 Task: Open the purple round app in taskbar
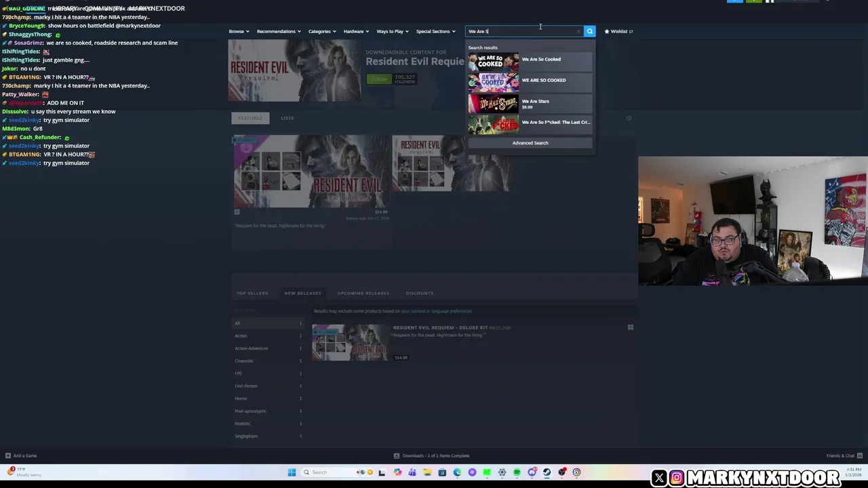click(x=472, y=472)
